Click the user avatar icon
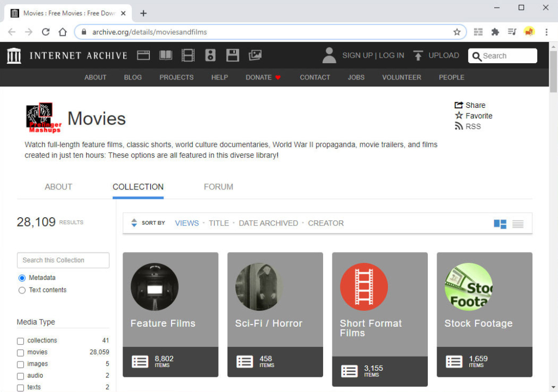The height and width of the screenshot is (392, 558). click(x=329, y=56)
